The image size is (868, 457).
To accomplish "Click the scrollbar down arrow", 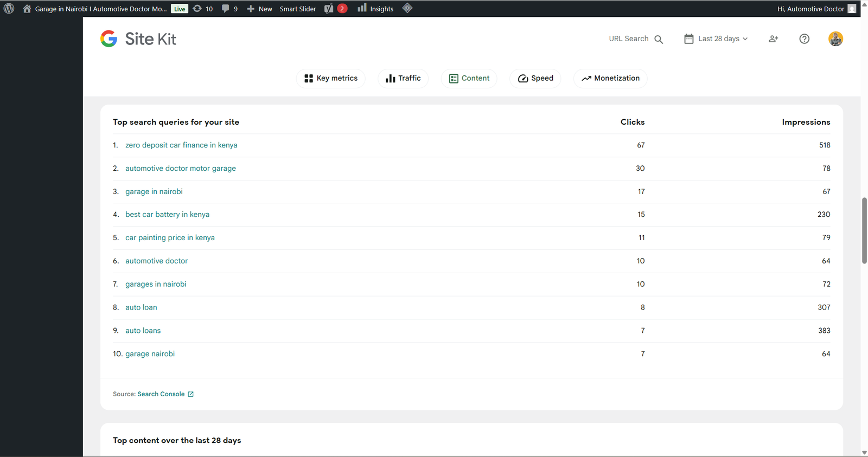I will [864, 453].
